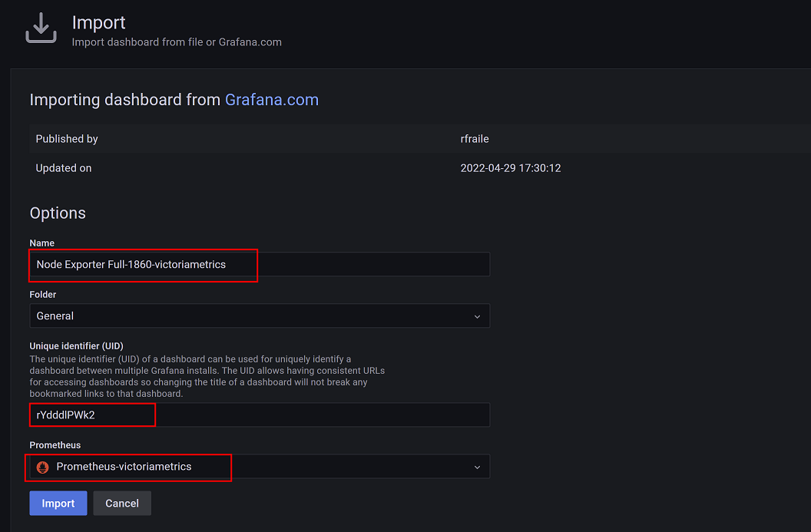Click the Published by row label
Viewport: 811px width, 532px height.
click(67, 139)
